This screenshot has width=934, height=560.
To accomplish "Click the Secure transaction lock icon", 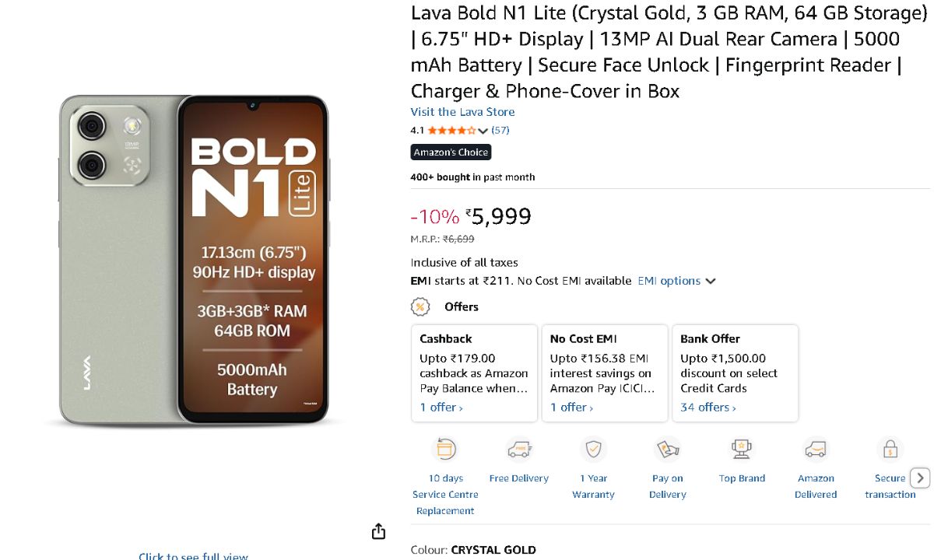I will coord(889,449).
